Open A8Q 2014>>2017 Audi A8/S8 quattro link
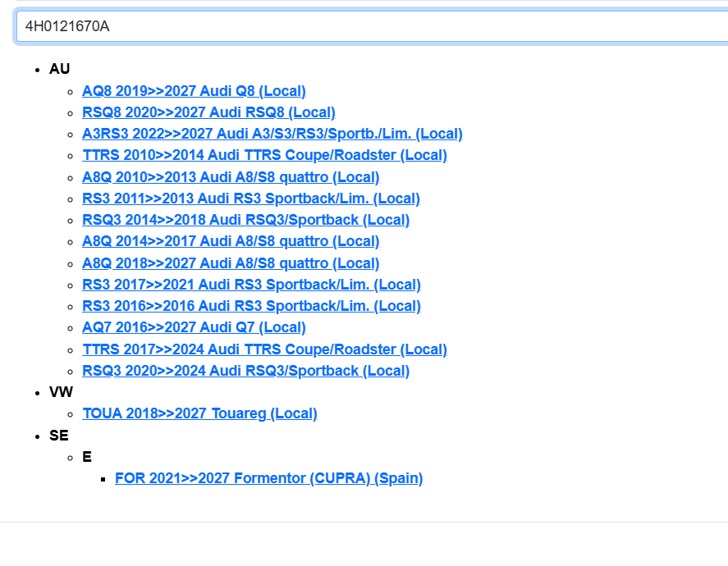728x566 pixels. coord(231,241)
